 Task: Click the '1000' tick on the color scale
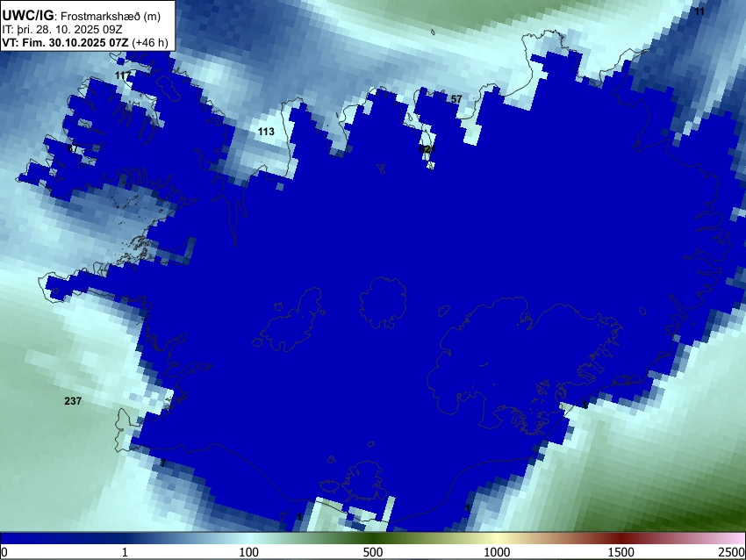tap(497, 552)
